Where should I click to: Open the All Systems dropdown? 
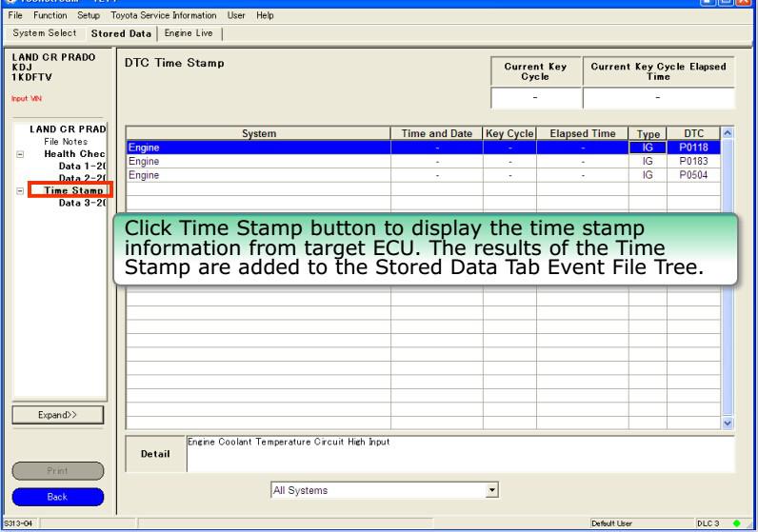click(x=491, y=490)
